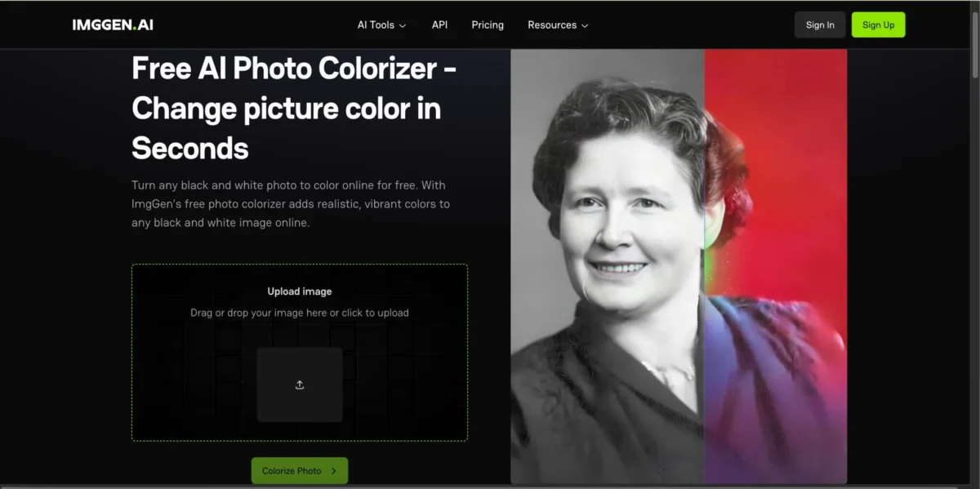The width and height of the screenshot is (980, 489).
Task: Expand the AI Tools dropdown chevron
Action: coord(403,25)
